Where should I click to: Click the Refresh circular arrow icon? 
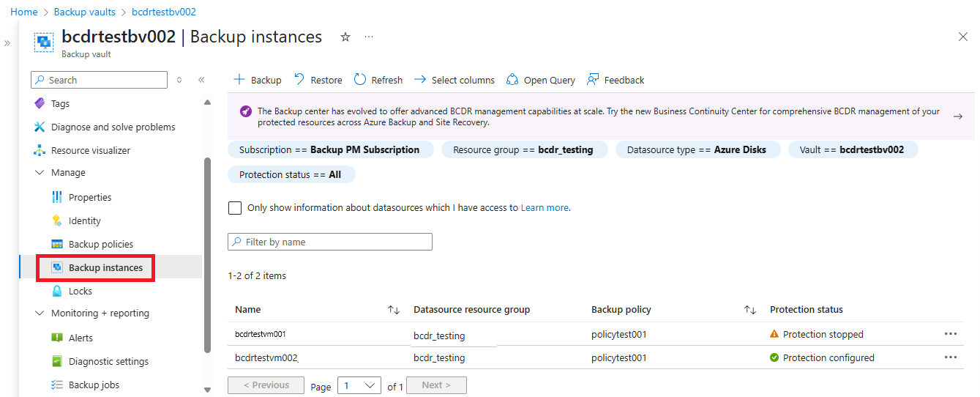click(x=359, y=79)
